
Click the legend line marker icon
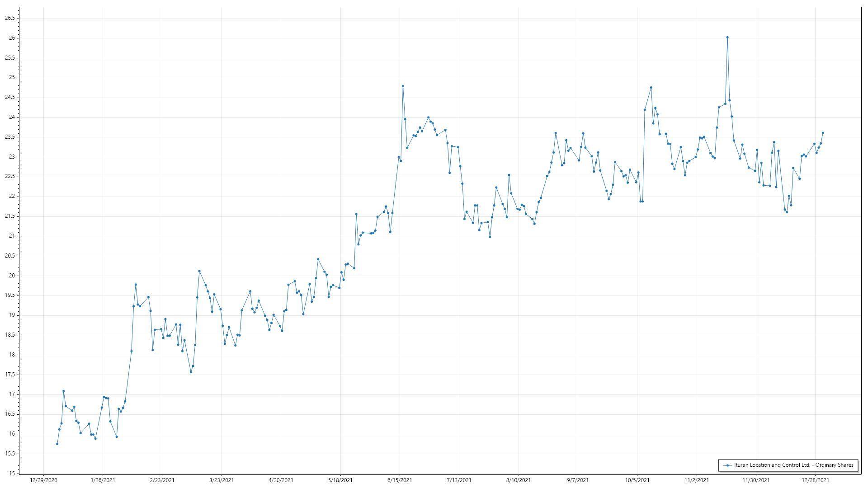(x=727, y=465)
